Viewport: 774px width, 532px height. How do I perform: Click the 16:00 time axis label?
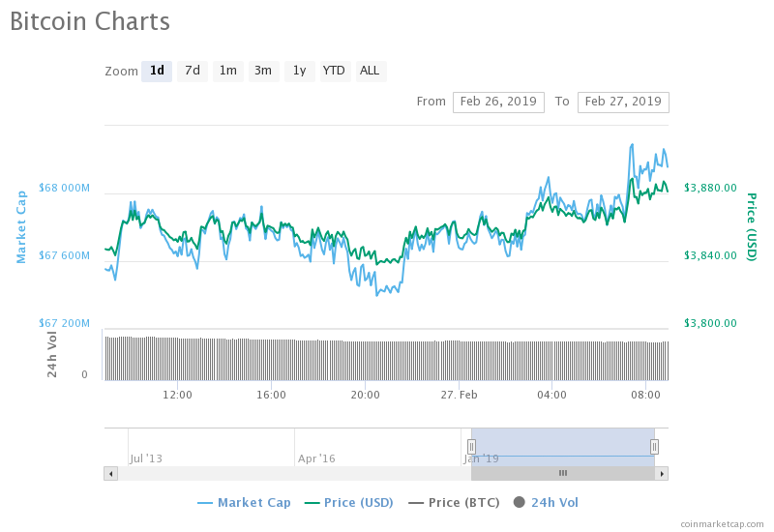pos(271,395)
